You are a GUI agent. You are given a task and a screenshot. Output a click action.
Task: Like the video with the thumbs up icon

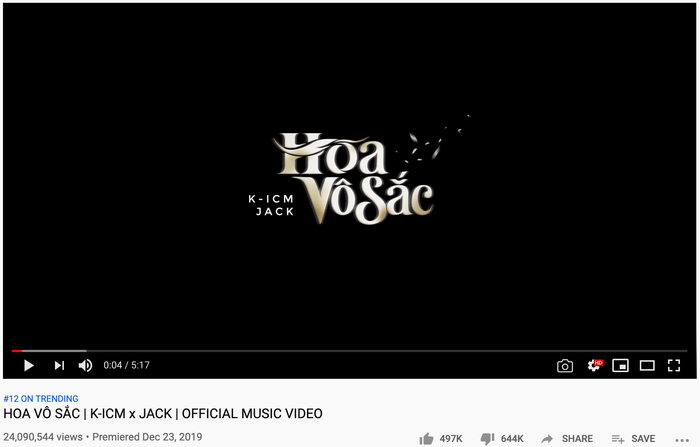coord(426,439)
